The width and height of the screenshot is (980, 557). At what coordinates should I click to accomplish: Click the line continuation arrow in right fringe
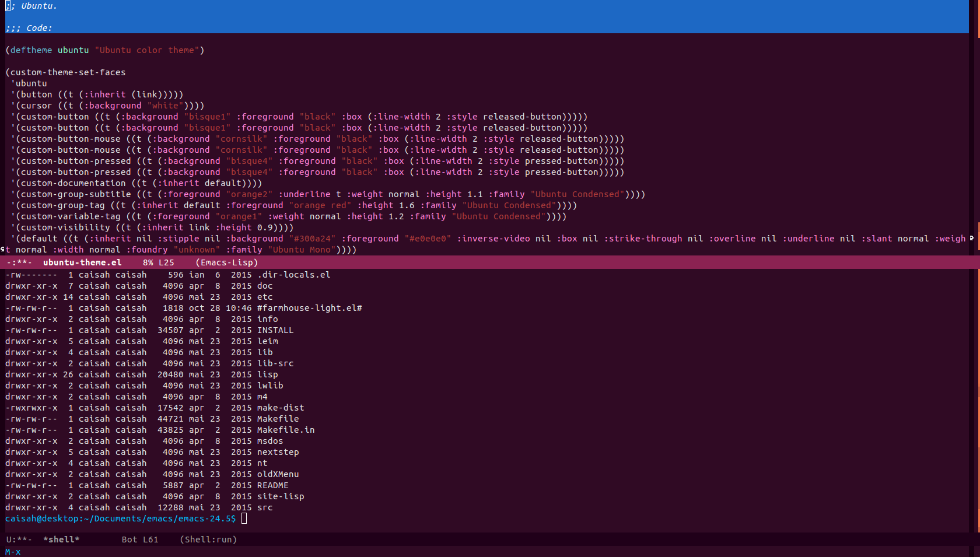tap(971, 238)
